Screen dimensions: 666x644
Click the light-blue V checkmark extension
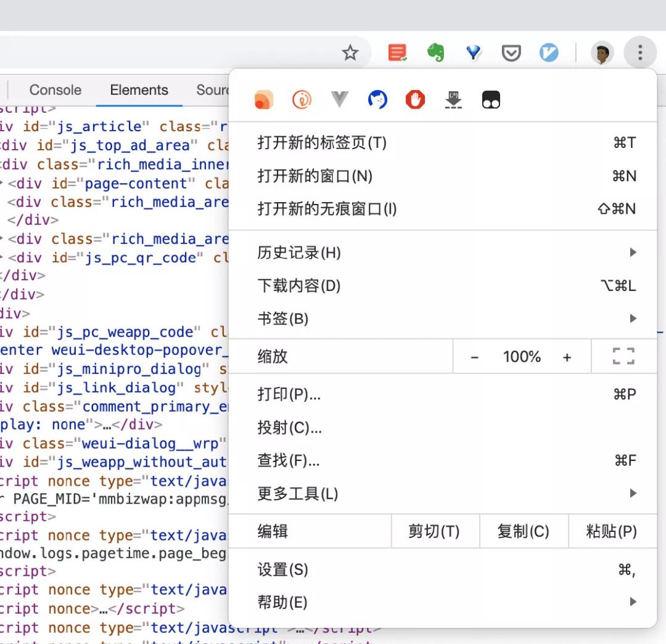(549, 52)
